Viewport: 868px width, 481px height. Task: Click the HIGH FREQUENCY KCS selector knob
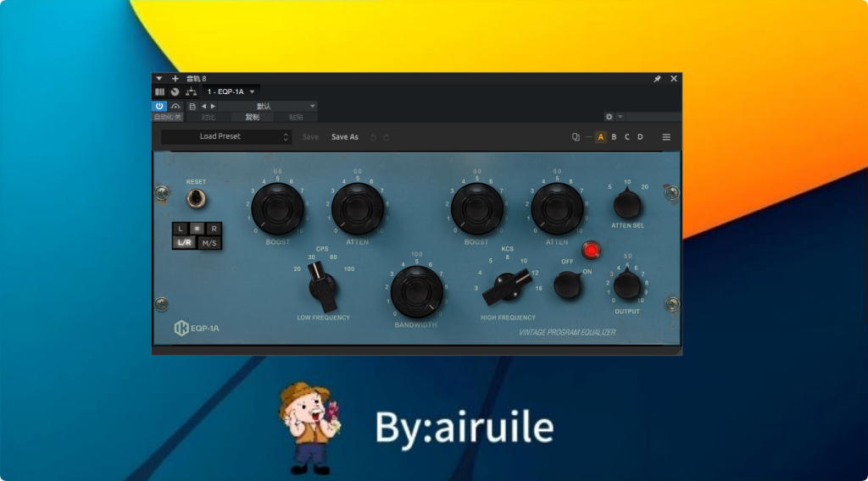(507, 287)
